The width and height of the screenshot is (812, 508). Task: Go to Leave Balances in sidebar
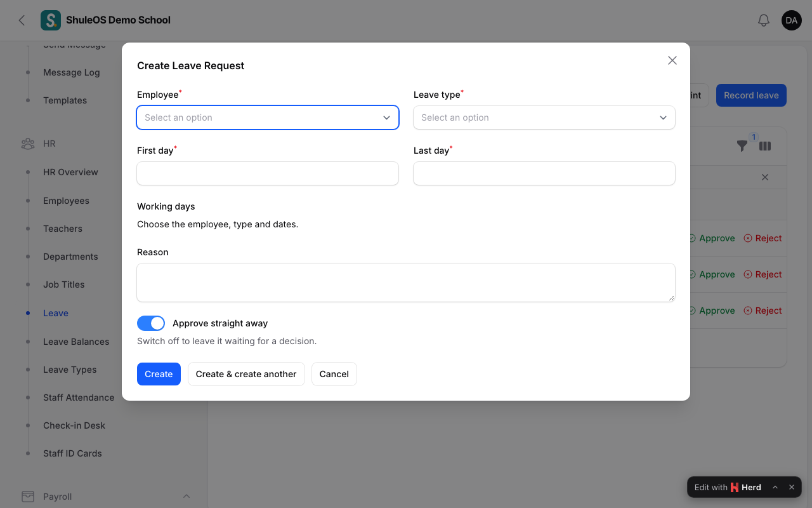tap(76, 342)
